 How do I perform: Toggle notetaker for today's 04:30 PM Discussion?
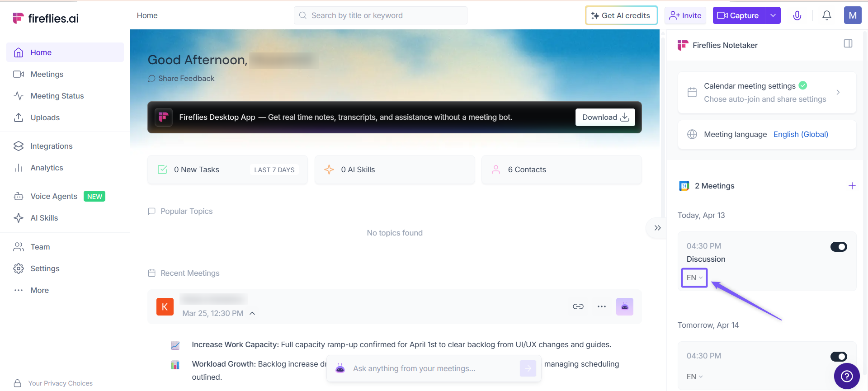click(x=839, y=247)
